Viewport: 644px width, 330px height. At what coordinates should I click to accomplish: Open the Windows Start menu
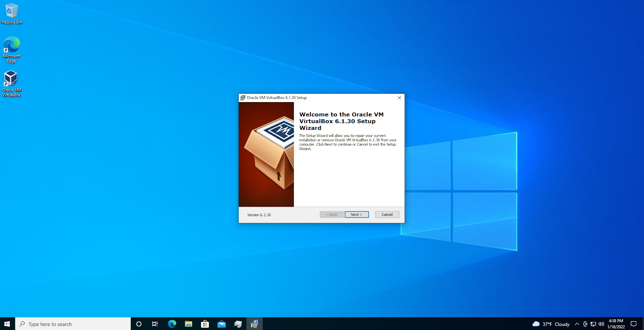tap(7, 324)
